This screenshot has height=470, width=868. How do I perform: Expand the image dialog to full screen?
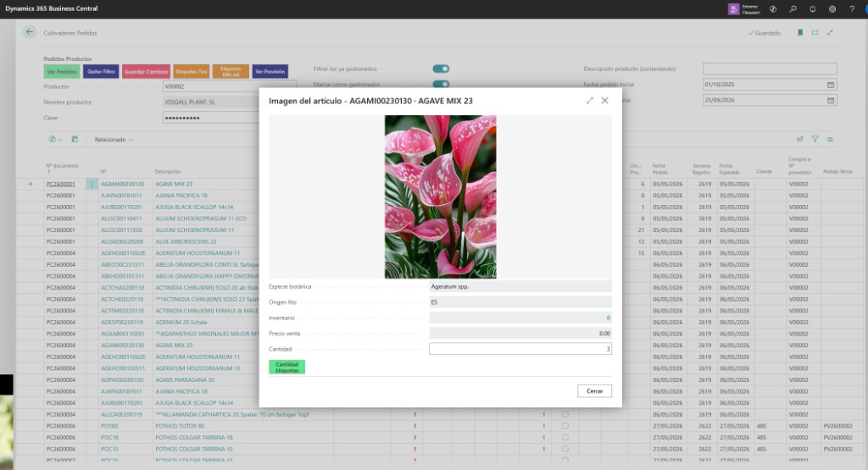pos(590,101)
